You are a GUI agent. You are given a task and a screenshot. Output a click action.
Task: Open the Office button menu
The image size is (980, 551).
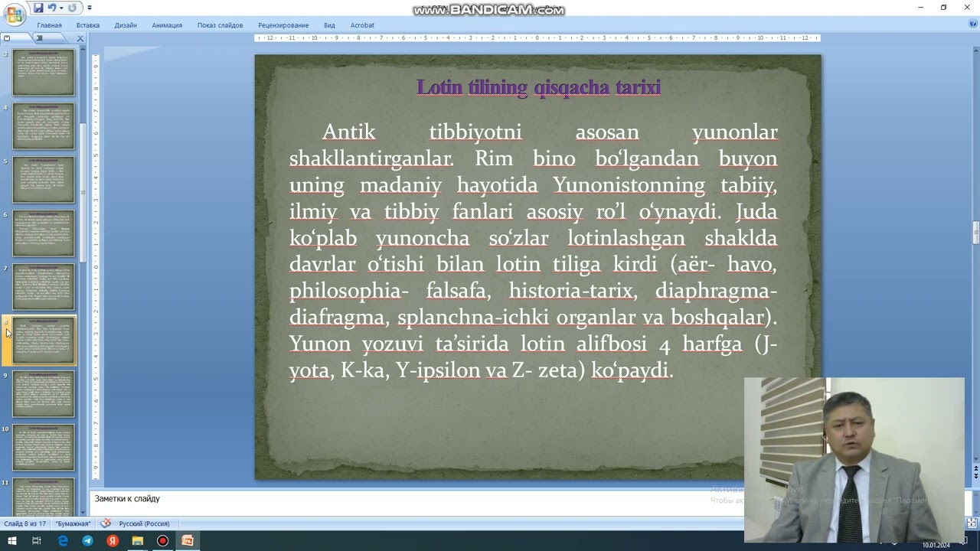coord(15,15)
